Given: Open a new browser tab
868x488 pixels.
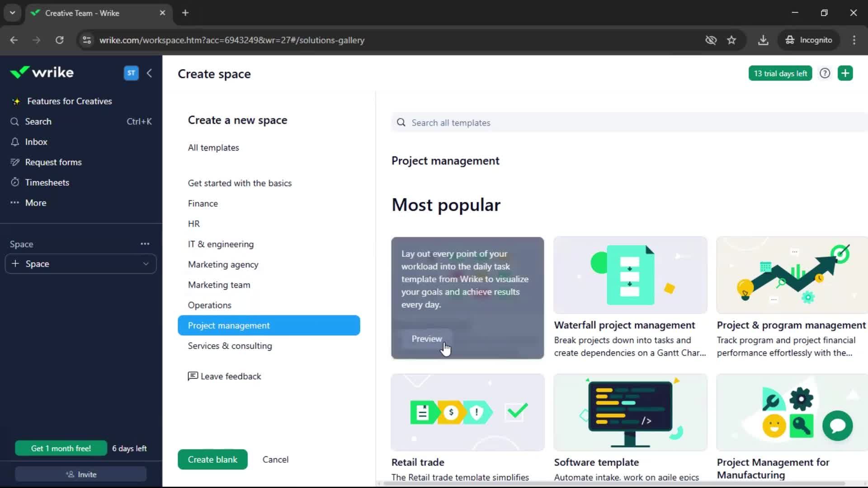Looking at the screenshot, I should [x=185, y=13].
